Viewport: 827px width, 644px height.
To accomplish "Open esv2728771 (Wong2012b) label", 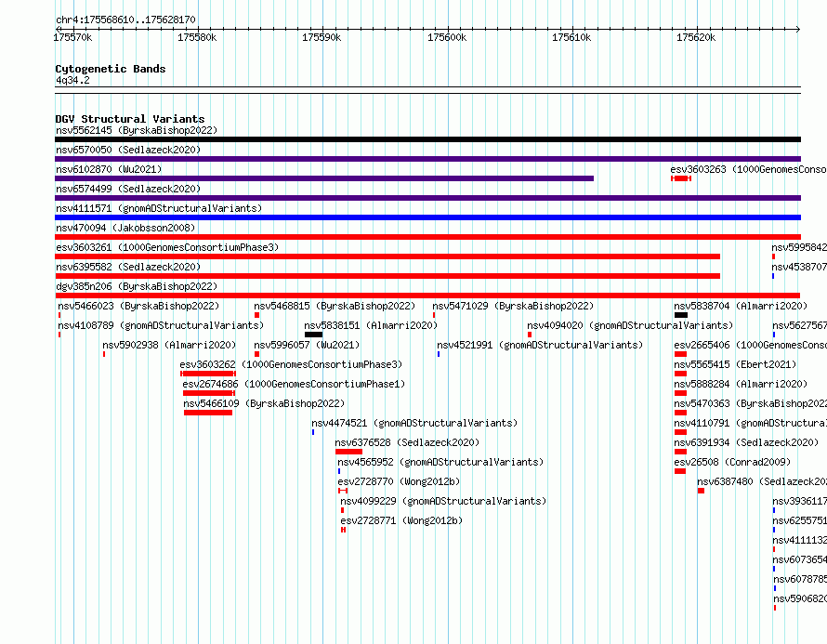I will pos(402,520).
